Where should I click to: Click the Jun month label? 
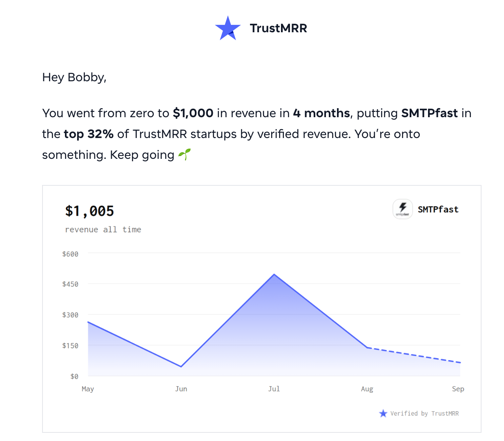(x=181, y=389)
